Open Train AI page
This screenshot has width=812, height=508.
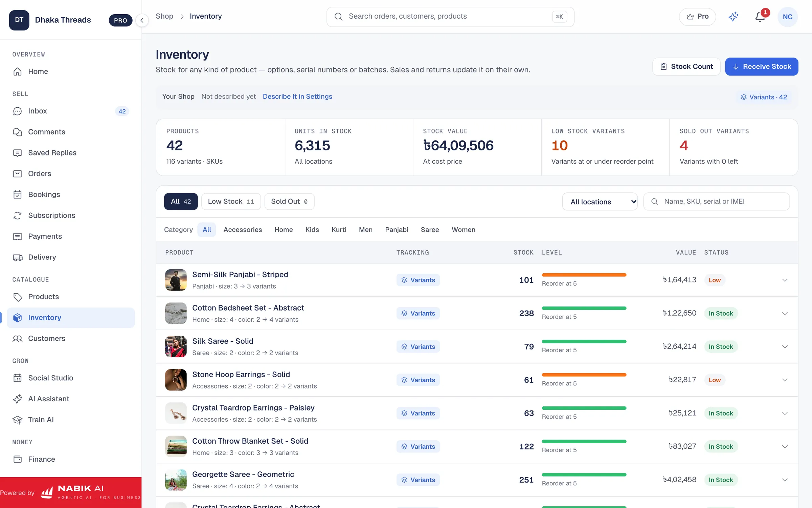(71, 420)
